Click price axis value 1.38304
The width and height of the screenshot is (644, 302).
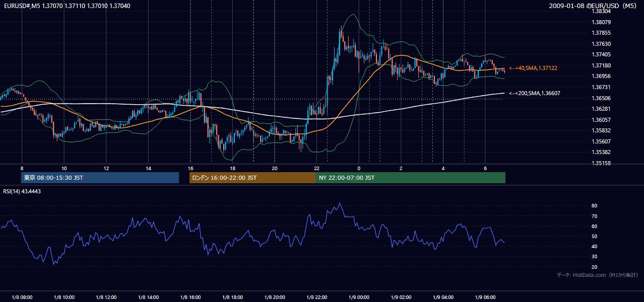click(601, 11)
